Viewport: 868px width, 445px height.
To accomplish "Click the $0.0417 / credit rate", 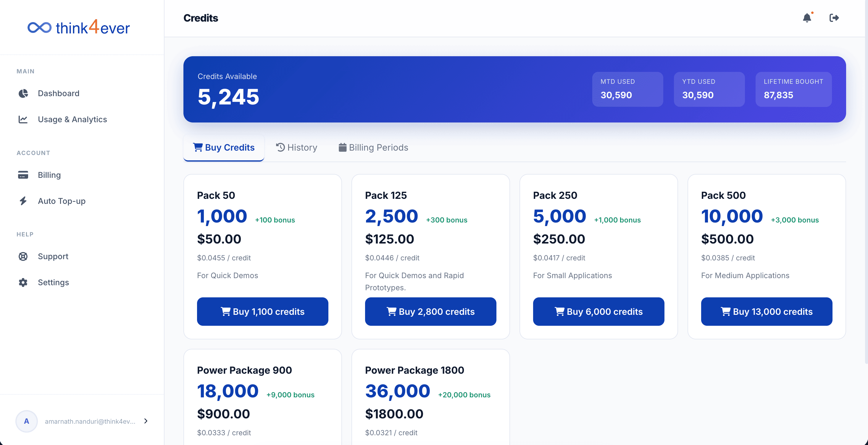I will [x=559, y=258].
